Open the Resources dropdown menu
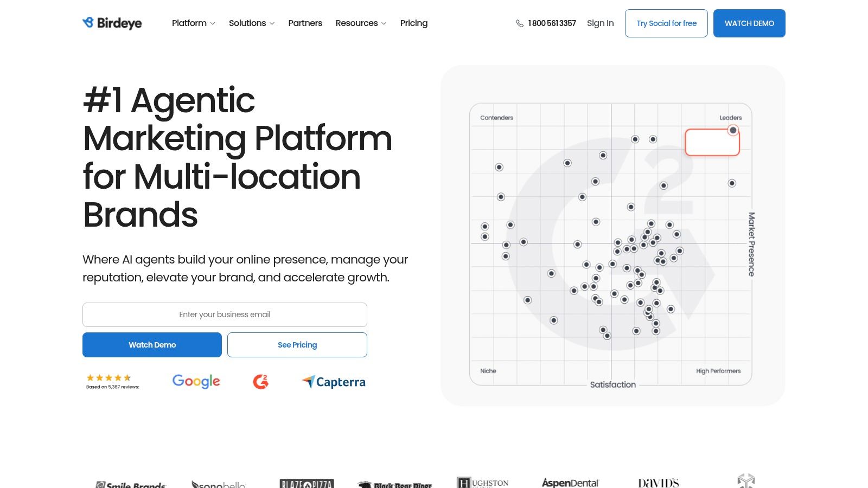 (x=361, y=23)
